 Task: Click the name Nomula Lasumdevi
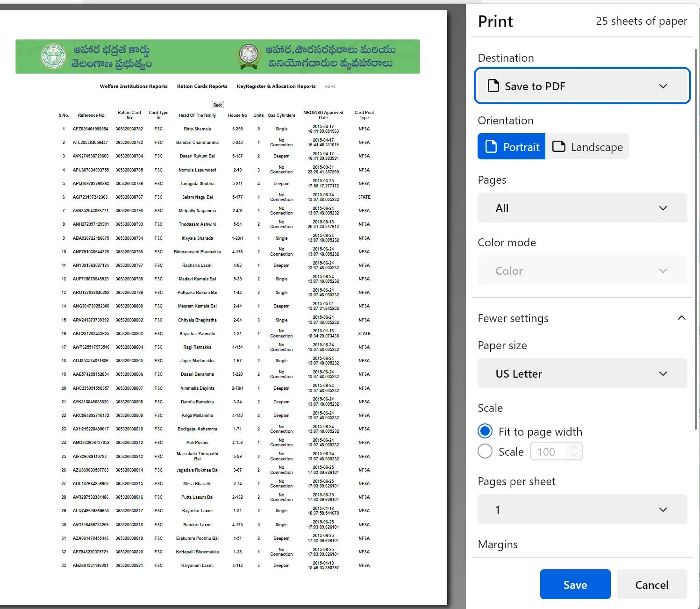[197, 170]
